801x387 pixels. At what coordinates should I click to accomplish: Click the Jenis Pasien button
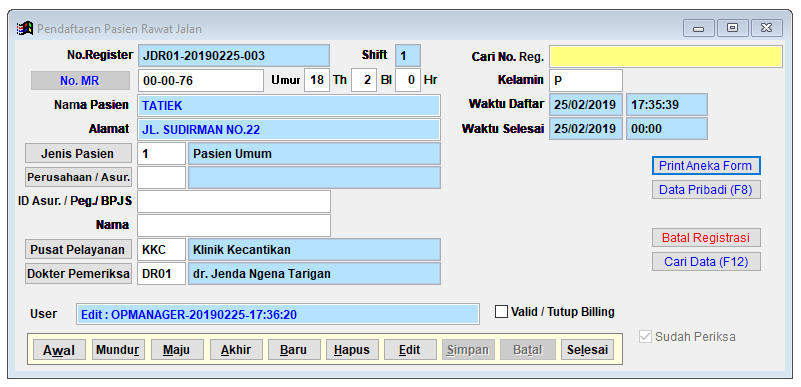pos(78,154)
